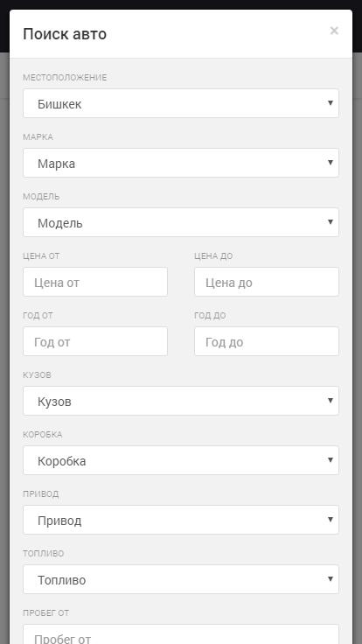Click the arrow icon of Марка select

pos(331,162)
